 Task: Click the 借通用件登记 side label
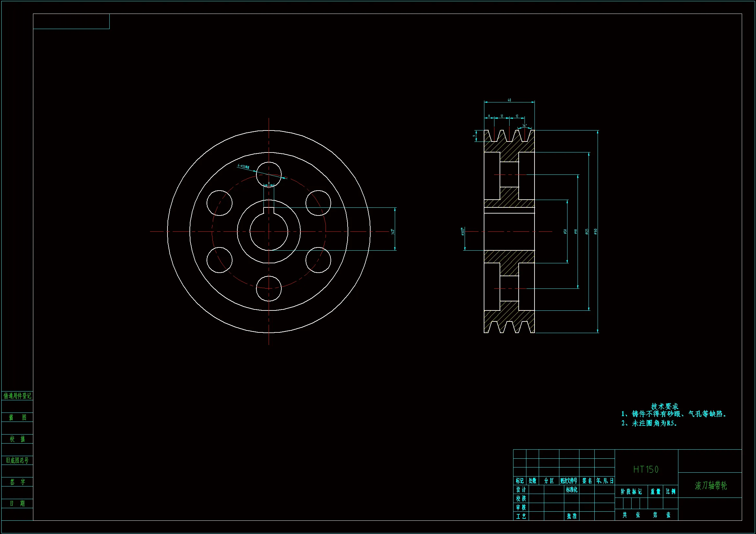click(17, 396)
